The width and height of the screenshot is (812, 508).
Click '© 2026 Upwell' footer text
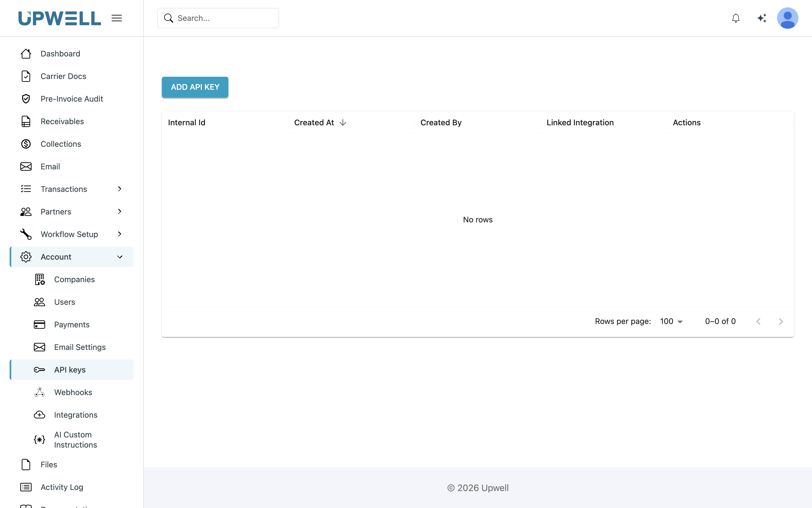(x=478, y=488)
